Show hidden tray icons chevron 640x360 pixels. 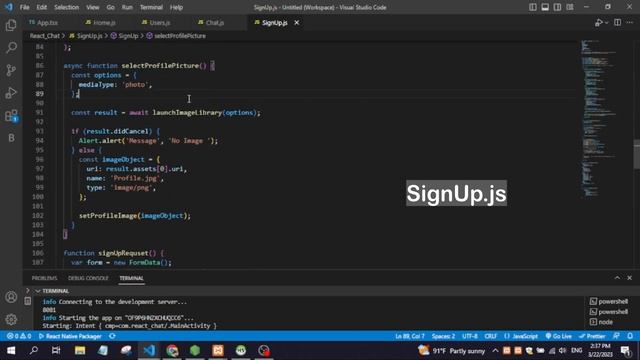pyautogui.click(x=495, y=351)
